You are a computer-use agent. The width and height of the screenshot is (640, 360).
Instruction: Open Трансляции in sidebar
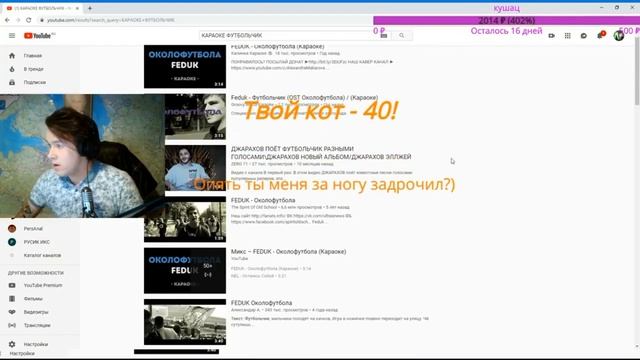pos(37,325)
